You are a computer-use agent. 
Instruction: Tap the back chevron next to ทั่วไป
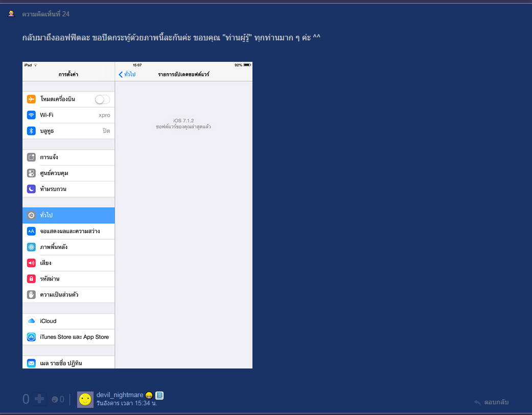pyautogui.click(x=121, y=74)
